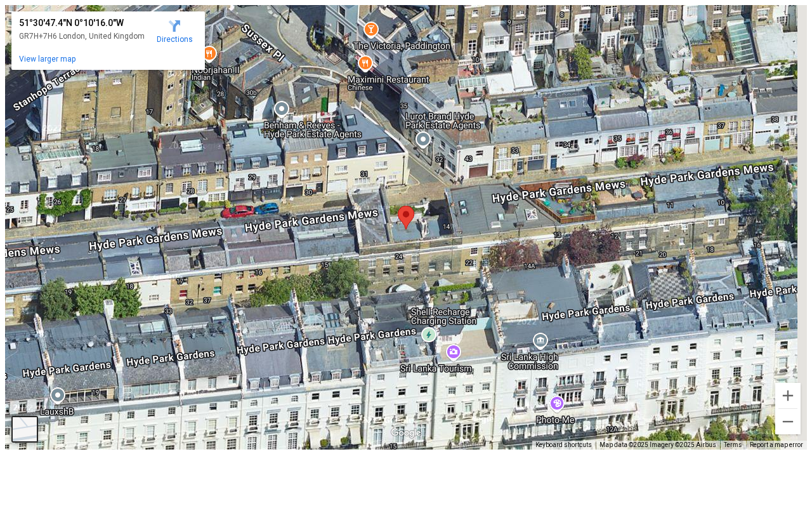The width and height of the screenshot is (812, 508).
Task: Click the coordinates title 51°30'47.4"N 0°10'16.0"W
Action: tap(71, 23)
